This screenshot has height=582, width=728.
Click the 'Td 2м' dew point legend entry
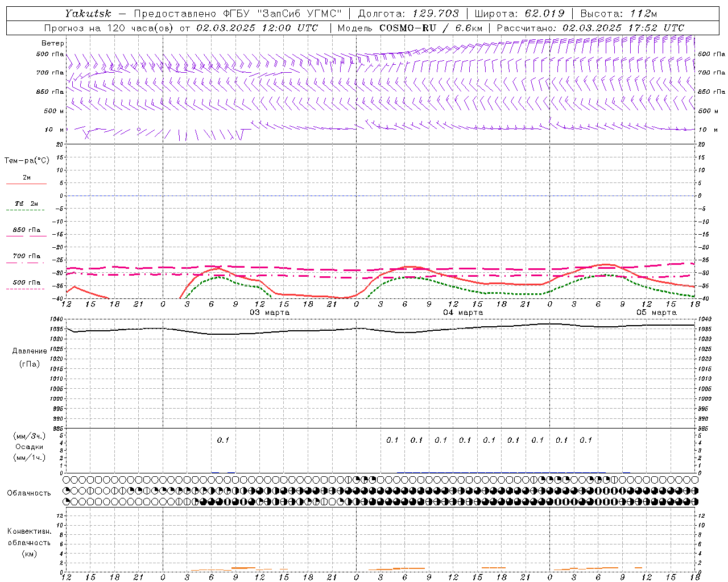tap(26, 203)
